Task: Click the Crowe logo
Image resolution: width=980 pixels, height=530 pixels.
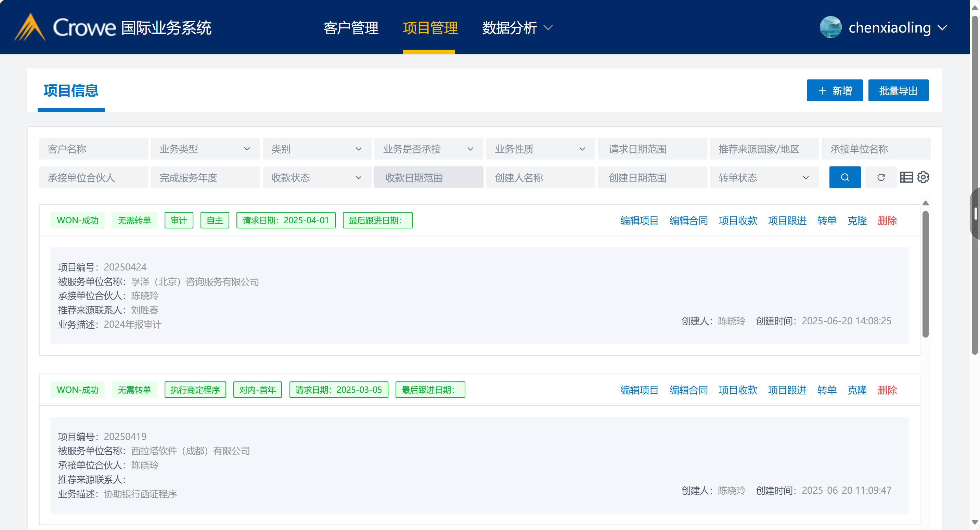Action: pyautogui.click(x=65, y=27)
